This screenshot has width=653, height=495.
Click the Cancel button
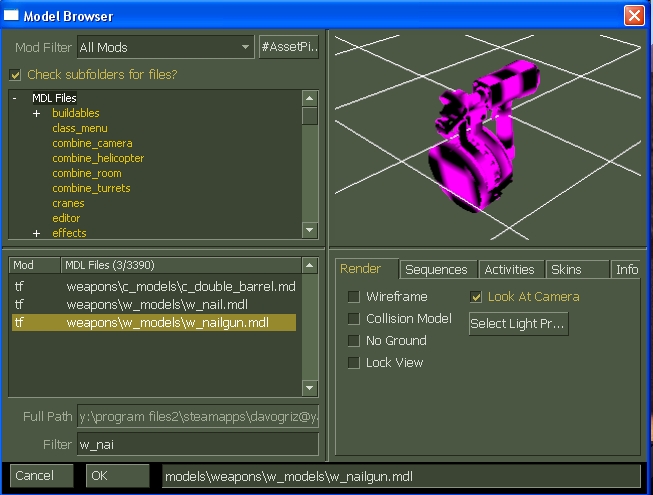(x=42, y=475)
